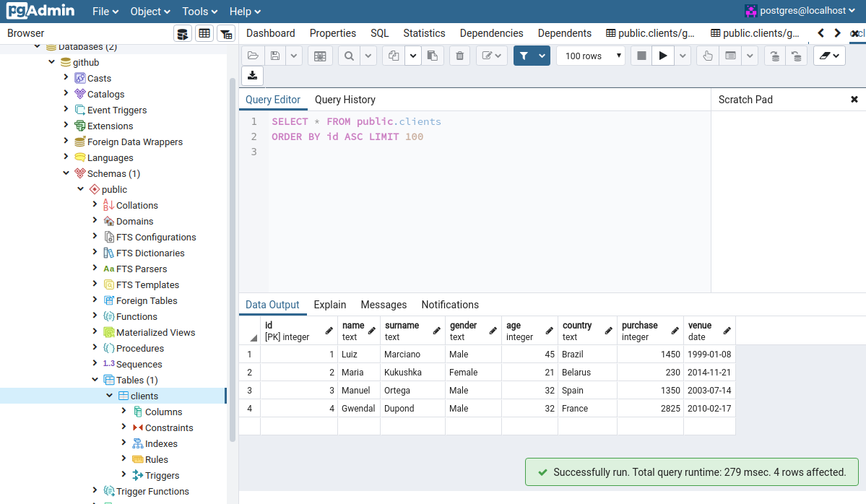The height and width of the screenshot is (504, 866).
Task: Click the Dependents tab
Action: 564,33
